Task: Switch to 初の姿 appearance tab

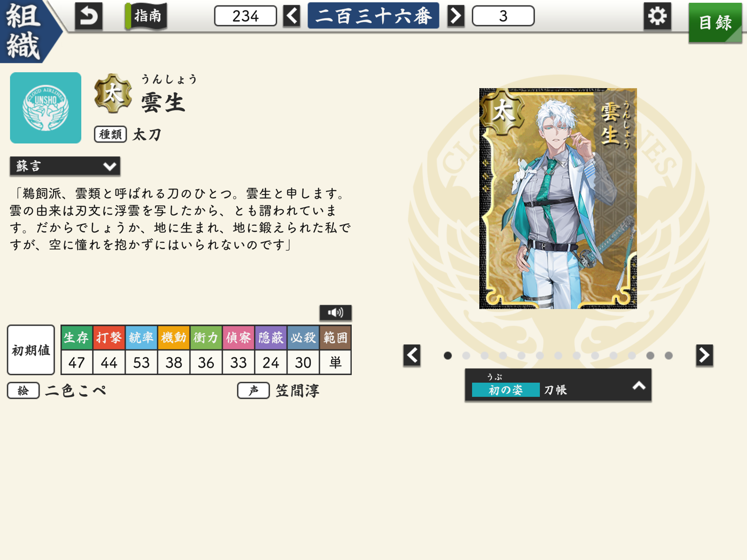Action: (505, 390)
